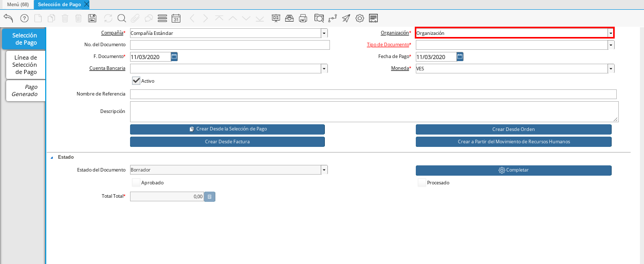Click the copy record icon
The width and height of the screenshot is (644, 264).
click(51, 18)
